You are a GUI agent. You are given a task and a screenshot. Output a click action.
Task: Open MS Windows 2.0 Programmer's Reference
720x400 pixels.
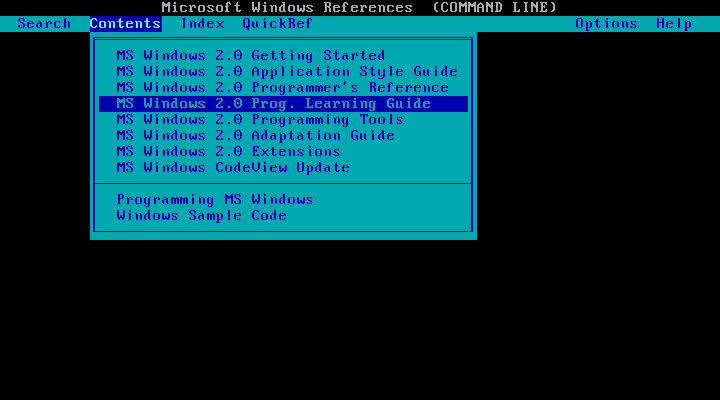283,88
